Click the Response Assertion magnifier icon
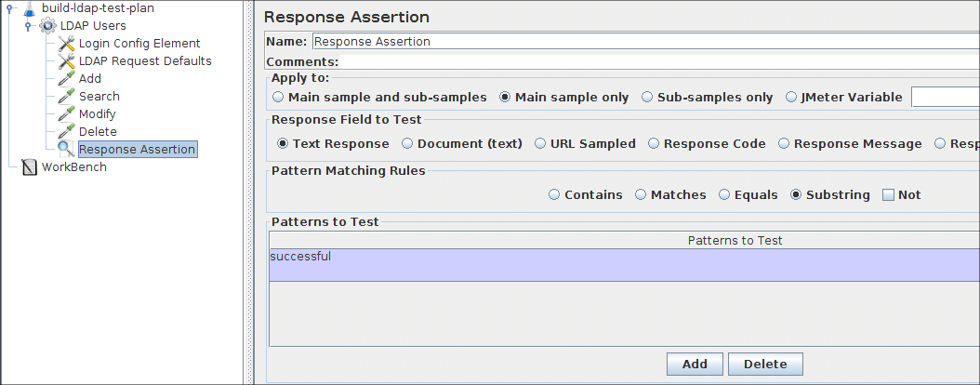This screenshot has width=980, height=385. [x=66, y=149]
